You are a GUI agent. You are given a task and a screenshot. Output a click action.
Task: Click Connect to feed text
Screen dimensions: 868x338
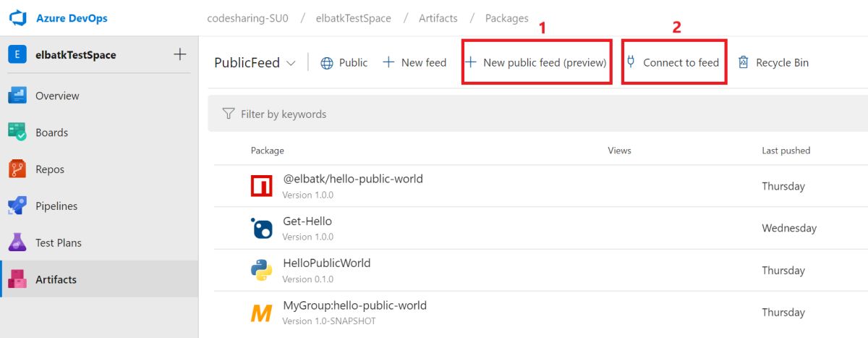tap(681, 63)
